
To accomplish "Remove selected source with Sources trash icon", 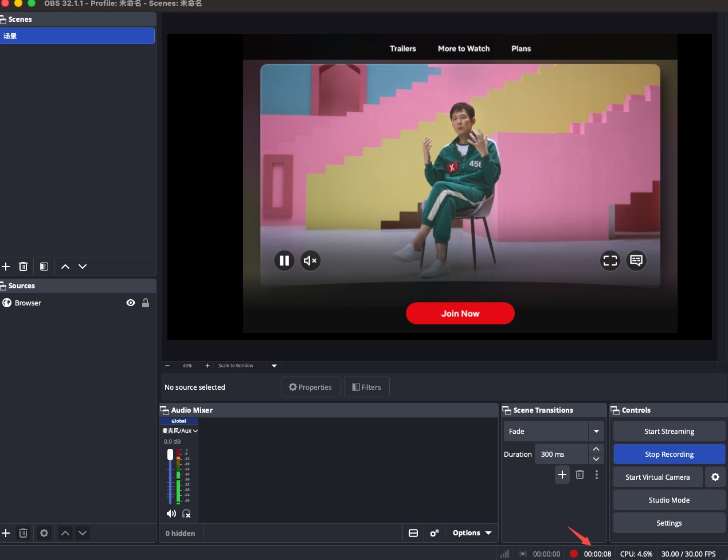I will click(23, 533).
